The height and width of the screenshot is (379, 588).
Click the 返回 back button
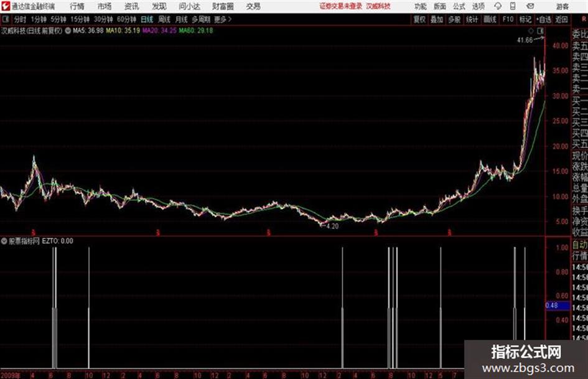click(x=561, y=19)
